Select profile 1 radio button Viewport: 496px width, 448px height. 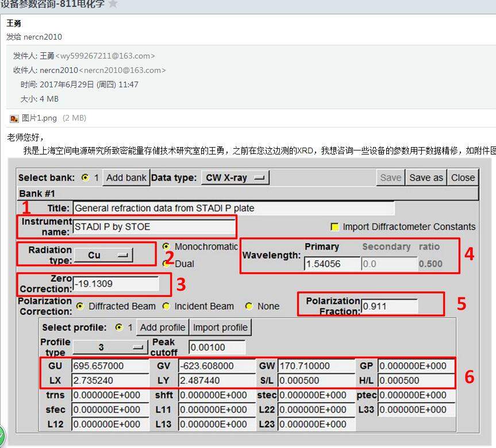tap(118, 327)
